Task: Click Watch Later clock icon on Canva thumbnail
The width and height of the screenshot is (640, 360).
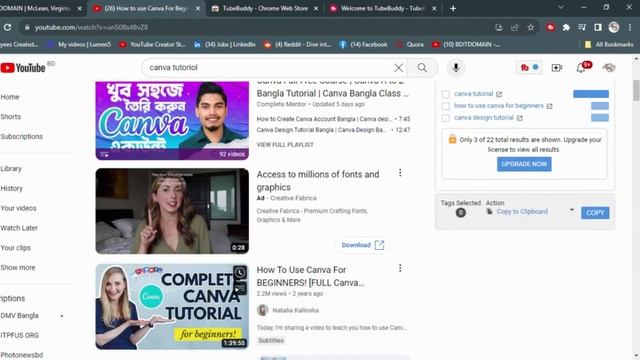Action: (x=240, y=273)
